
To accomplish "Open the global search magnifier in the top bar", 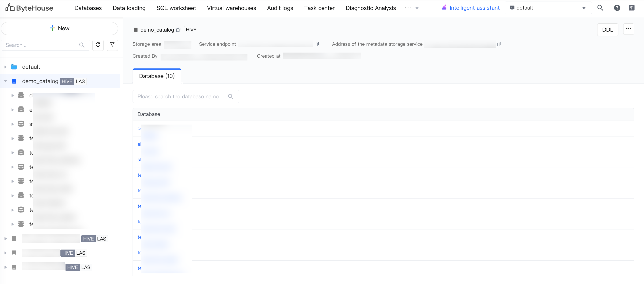I will coord(600,8).
